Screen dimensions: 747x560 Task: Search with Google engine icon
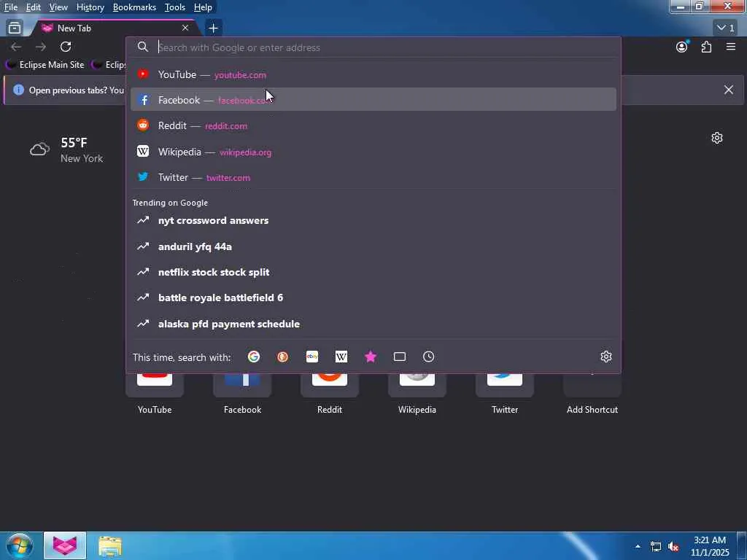[254, 357]
